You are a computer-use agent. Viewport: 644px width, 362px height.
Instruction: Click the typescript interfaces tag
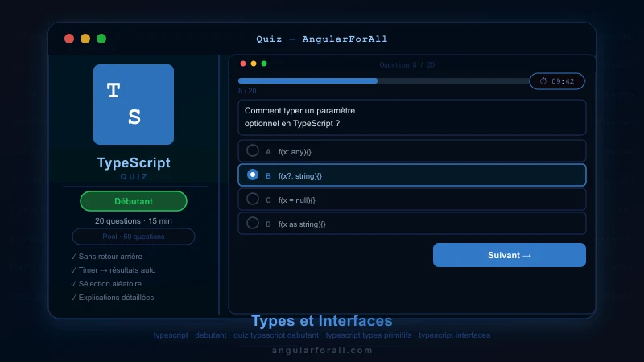(454, 335)
